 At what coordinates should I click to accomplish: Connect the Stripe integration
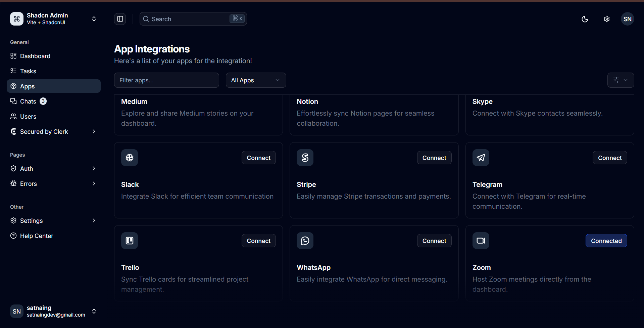(x=434, y=158)
